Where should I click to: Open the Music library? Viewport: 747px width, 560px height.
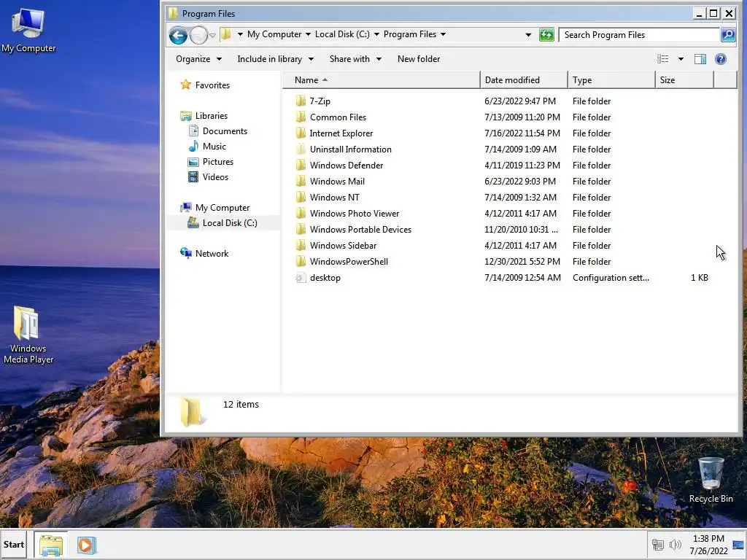(214, 146)
